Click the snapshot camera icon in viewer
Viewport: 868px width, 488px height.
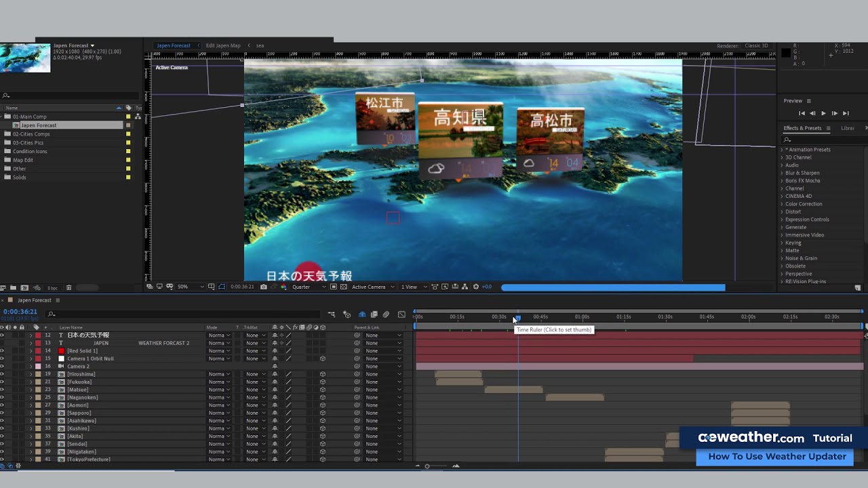[x=264, y=287]
